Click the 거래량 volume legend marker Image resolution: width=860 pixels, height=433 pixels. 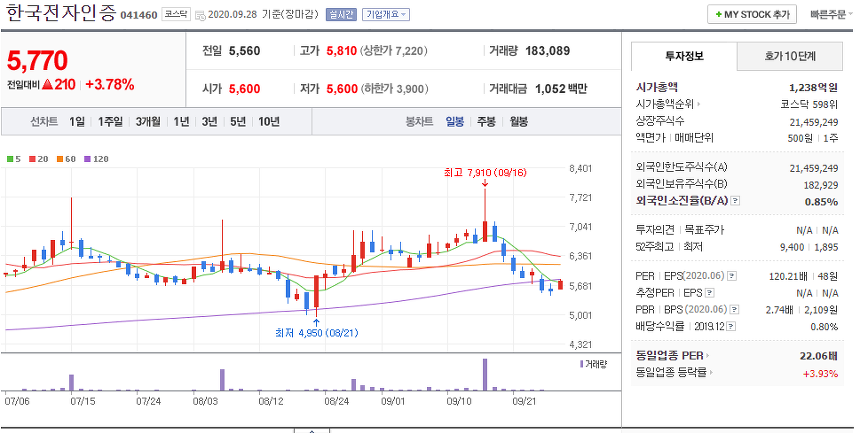pyautogui.click(x=593, y=364)
